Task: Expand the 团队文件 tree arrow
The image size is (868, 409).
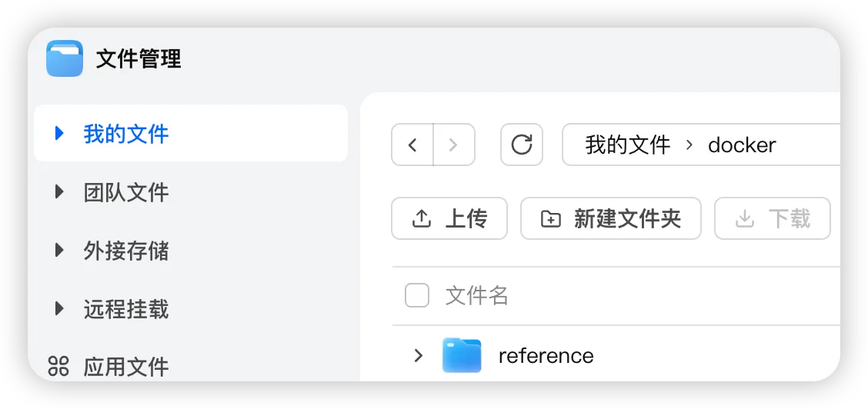Action: [x=60, y=191]
